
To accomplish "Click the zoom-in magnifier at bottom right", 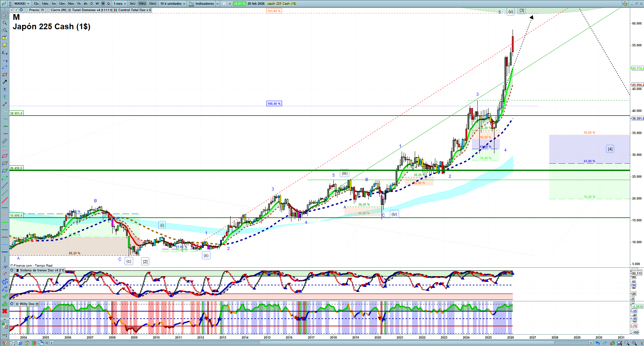I will point(634,343).
